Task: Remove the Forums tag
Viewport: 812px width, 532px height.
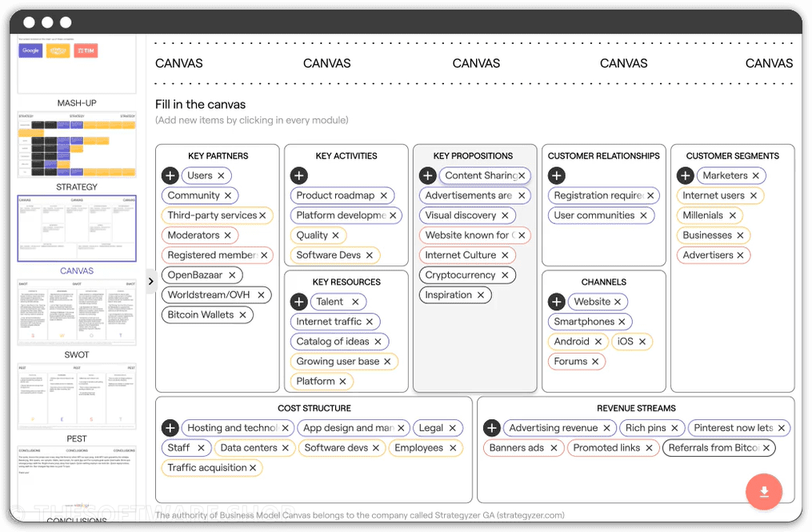Action: coord(595,362)
